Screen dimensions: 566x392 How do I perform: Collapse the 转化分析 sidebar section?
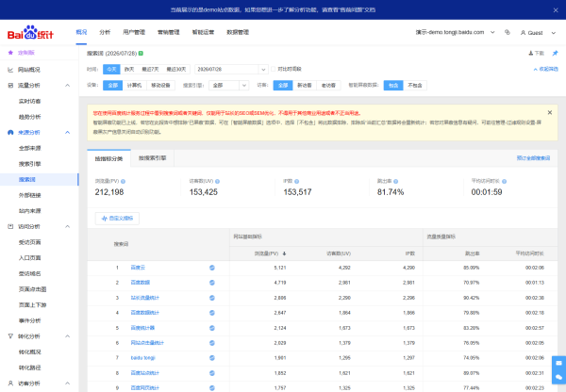point(68,336)
